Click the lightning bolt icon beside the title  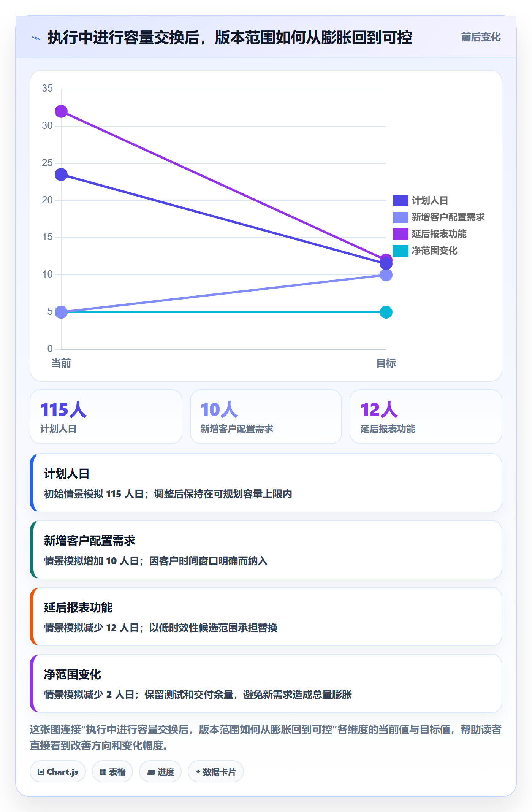pyautogui.click(x=36, y=38)
